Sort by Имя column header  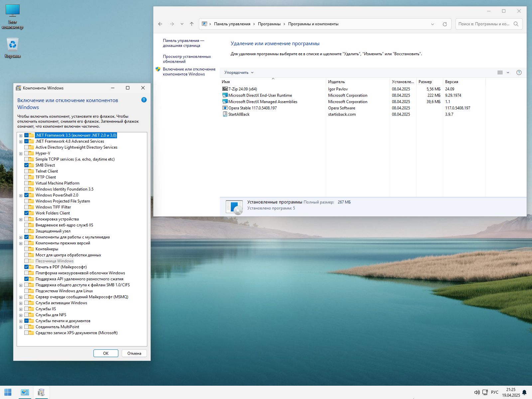pos(273,81)
